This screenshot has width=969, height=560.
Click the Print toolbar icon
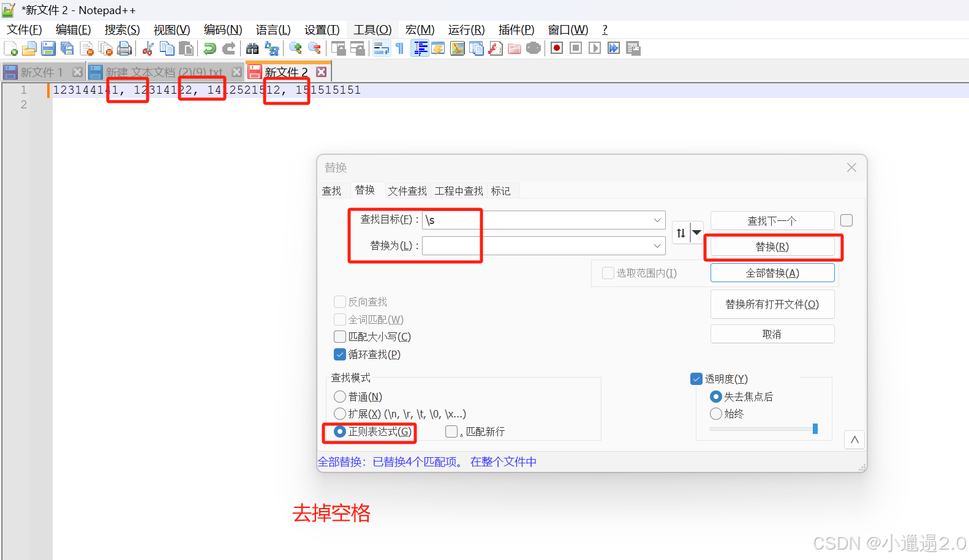coord(124,48)
